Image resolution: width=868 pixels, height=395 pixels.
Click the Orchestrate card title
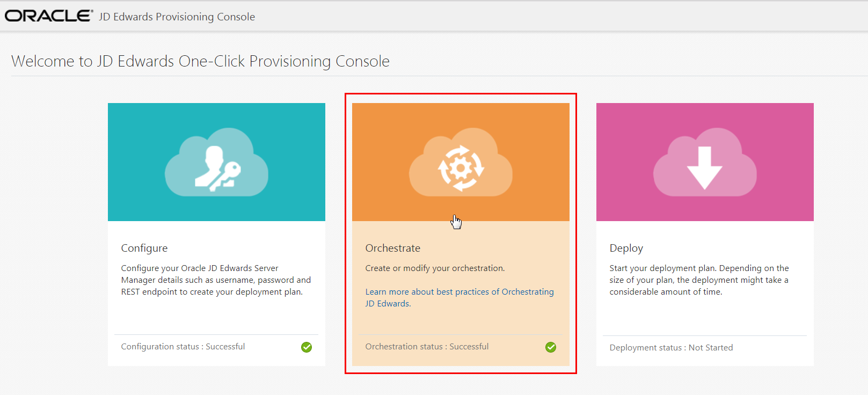coord(393,248)
